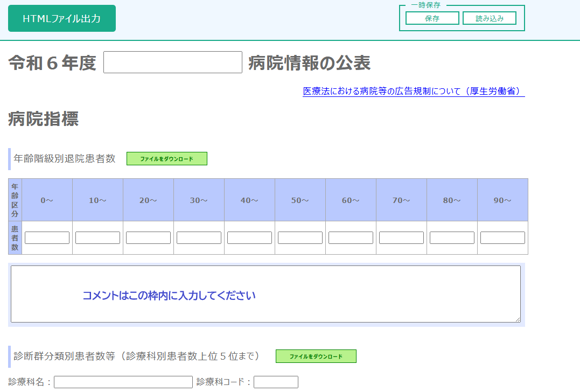Select the 診療科名 input field
Screen dimensions: 580x392
point(123,382)
